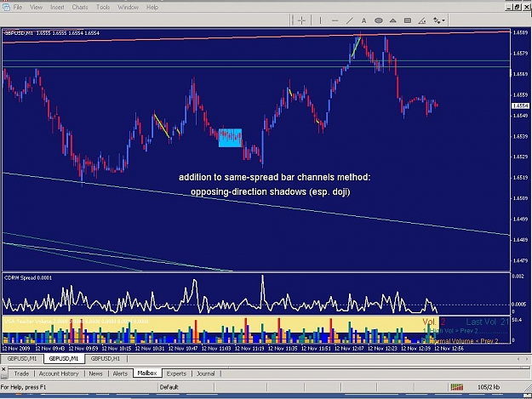The width and height of the screenshot is (532, 399).
Task: Select the triangle drawing tool
Action: click(393, 20)
